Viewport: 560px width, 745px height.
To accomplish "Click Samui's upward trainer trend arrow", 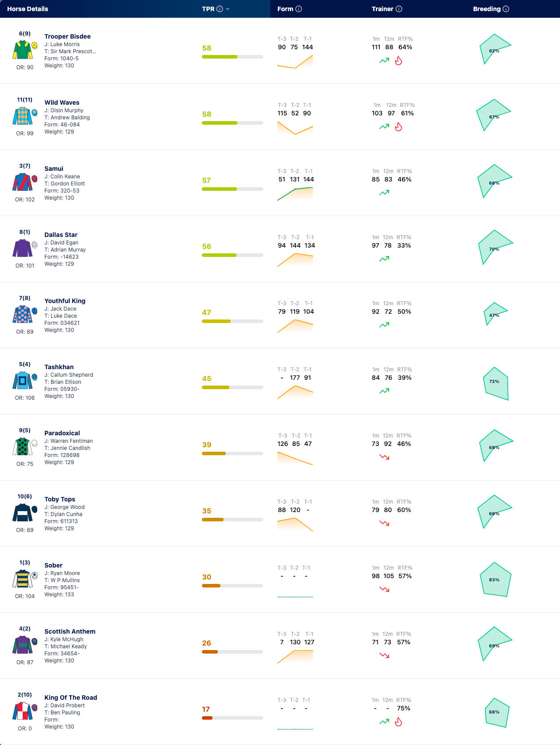I will click(x=384, y=193).
